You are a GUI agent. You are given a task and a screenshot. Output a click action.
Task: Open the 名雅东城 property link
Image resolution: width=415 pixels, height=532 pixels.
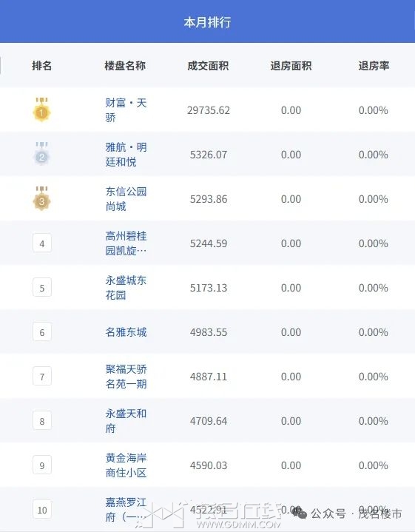[x=126, y=331]
